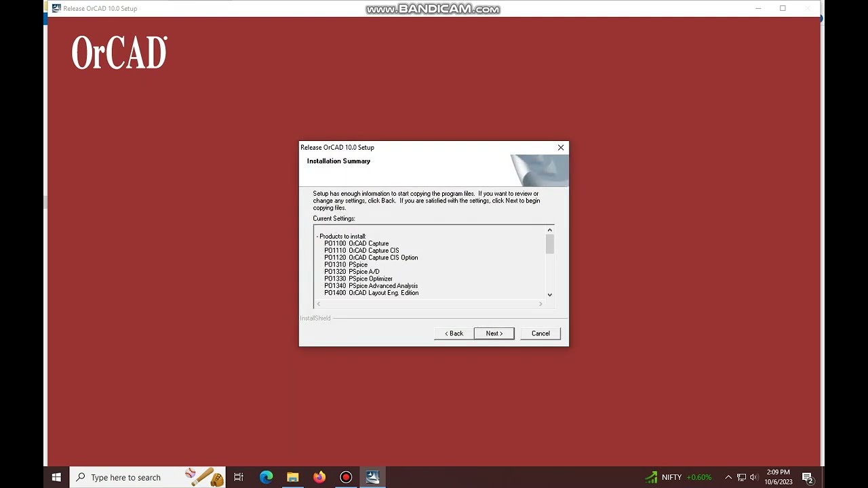Open the Windows Start menu
This screenshot has width=868, height=488.
(x=56, y=477)
